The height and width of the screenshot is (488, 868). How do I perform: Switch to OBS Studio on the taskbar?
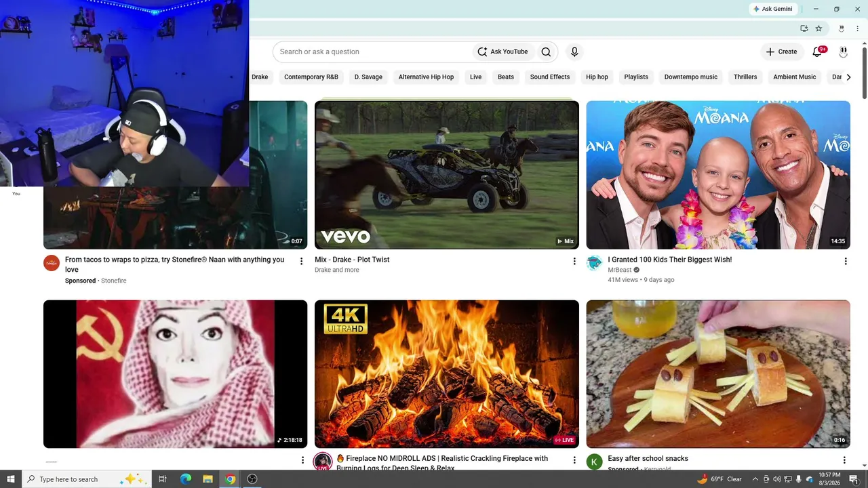[252, 479]
